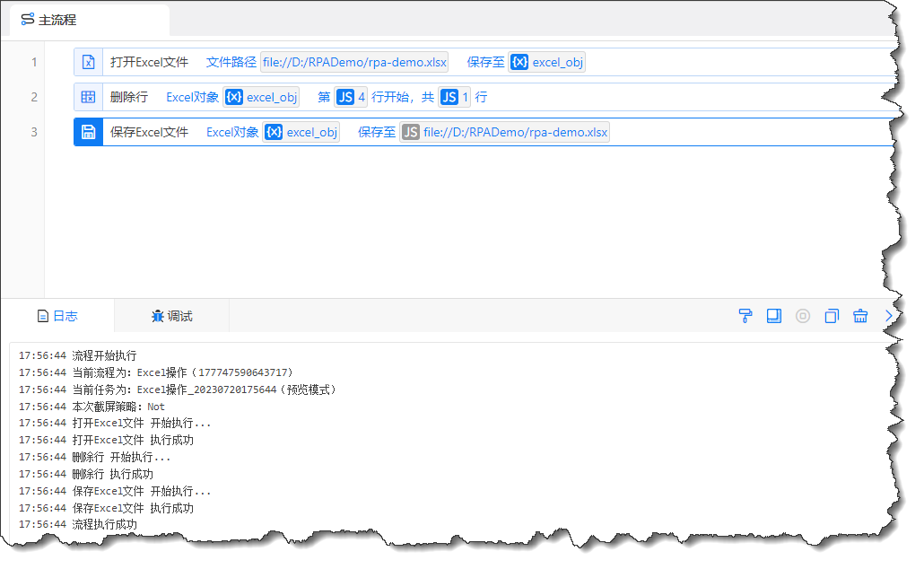924x569 pixels.
Task: Select the 删除行 step label
Action: pos(129,97)
